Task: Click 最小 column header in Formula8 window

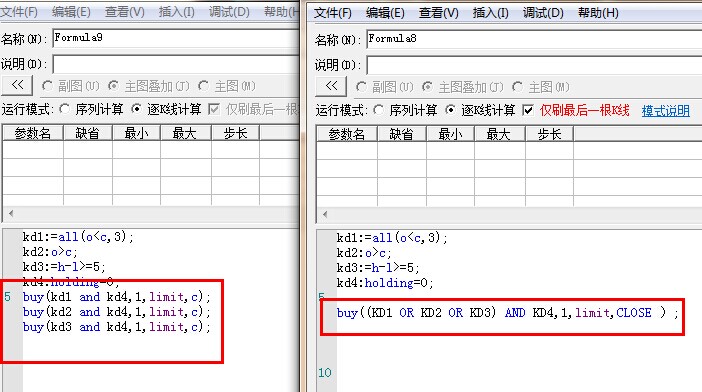Action: coord(450,134)
